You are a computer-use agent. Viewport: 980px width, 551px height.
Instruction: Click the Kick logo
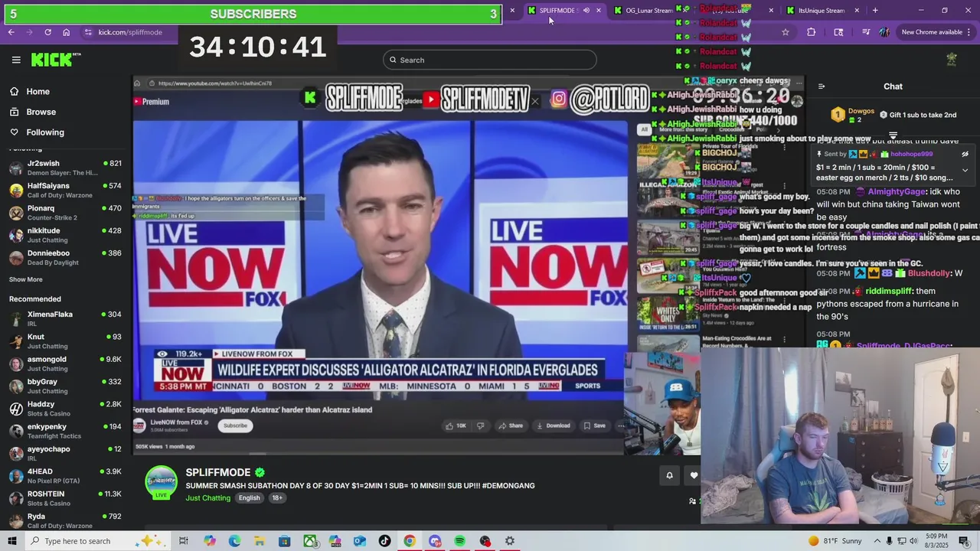point(55,60)
